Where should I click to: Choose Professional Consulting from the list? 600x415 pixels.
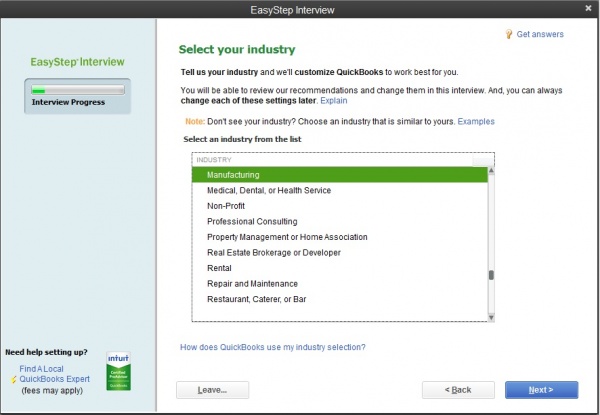point(340,221)
